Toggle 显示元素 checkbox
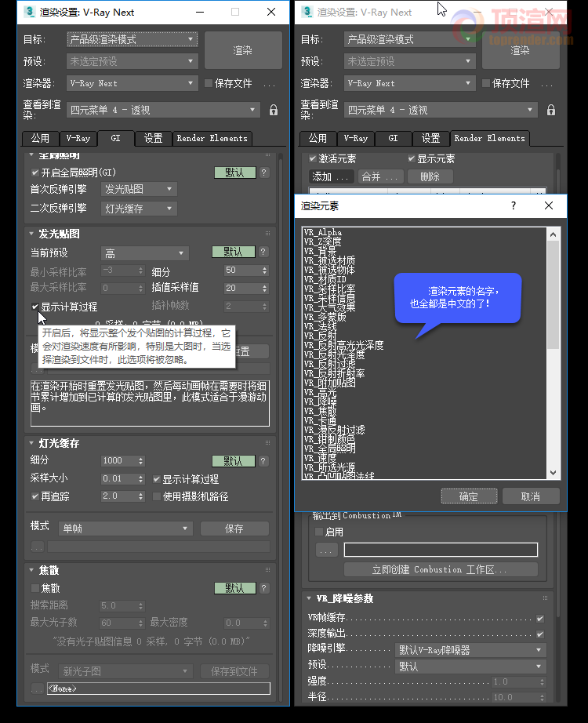The width and height of the screenshot is (588, 723). [x=412, y=158]
